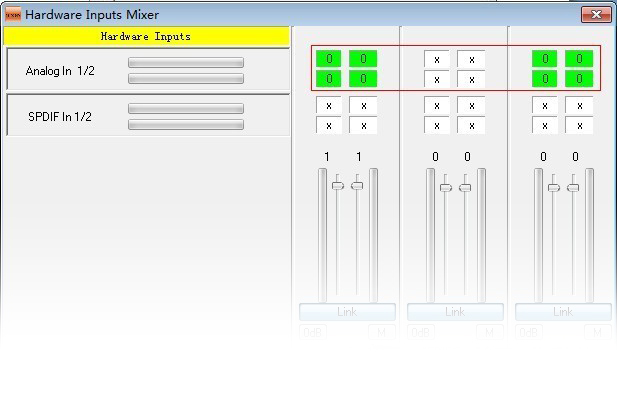Toggle top-right green Analog cell in last strip
This screenshot has width=617, height=395.
[x=579, y=59]
